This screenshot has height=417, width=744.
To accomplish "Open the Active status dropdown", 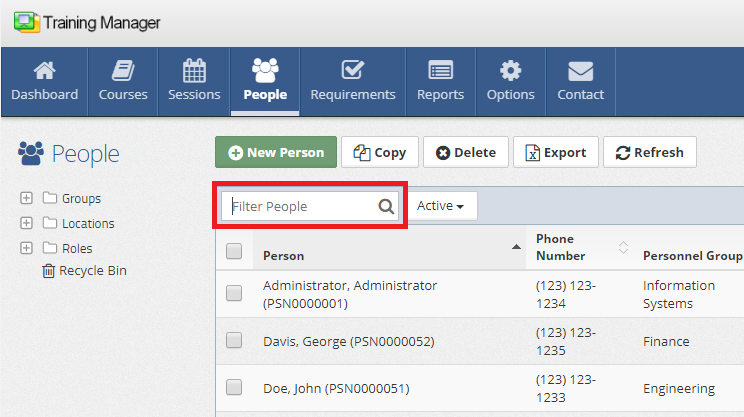I will click(441, 206).
